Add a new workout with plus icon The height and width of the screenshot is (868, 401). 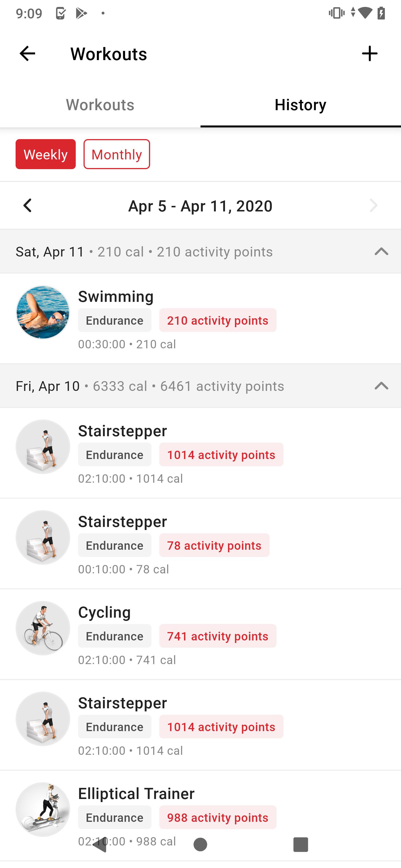[370, 54]
